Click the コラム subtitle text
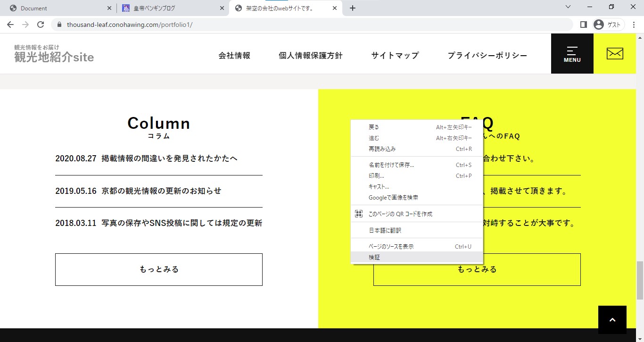 [x=158, y=136]
